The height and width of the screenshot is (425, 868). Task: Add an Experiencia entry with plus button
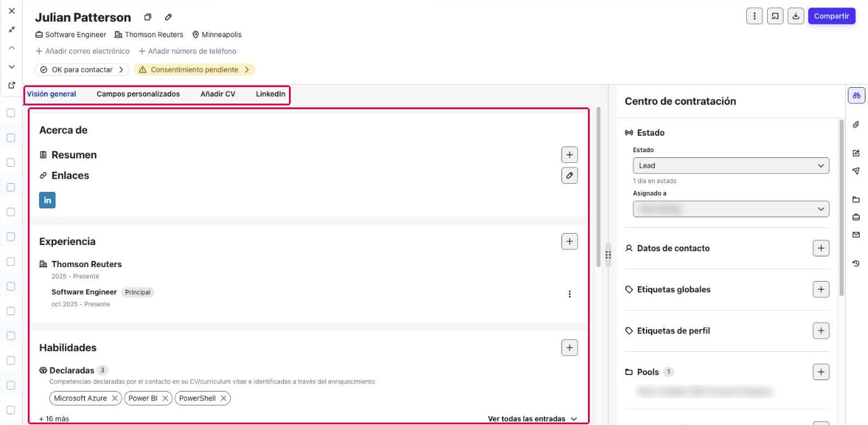pos(570,241)
